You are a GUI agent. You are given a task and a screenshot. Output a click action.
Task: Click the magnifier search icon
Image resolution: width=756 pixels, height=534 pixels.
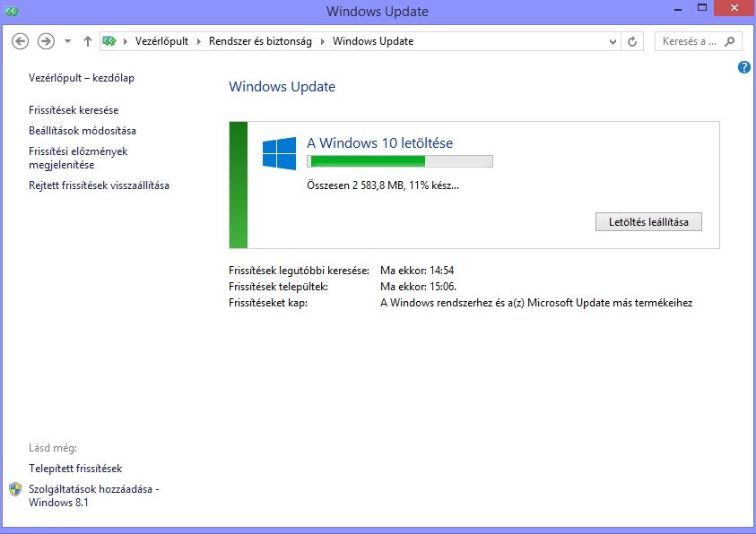pos(730,41)
